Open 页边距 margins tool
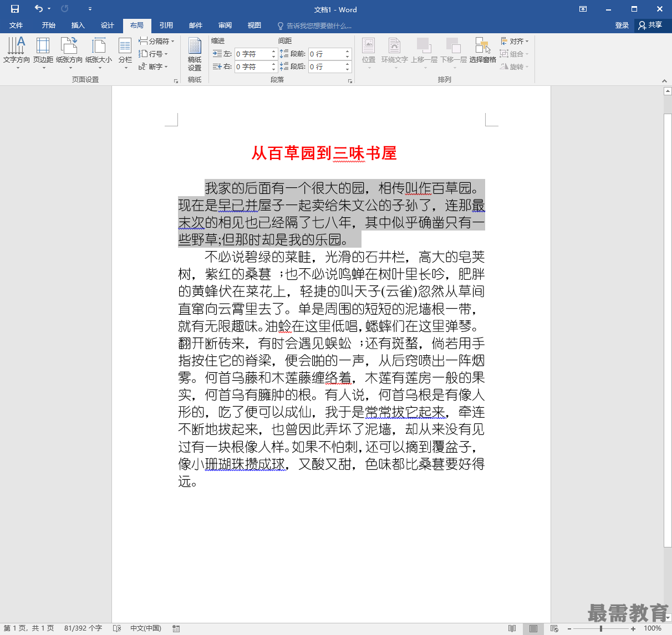The height and width of the screenshot is (635, 672). (43, 53)
